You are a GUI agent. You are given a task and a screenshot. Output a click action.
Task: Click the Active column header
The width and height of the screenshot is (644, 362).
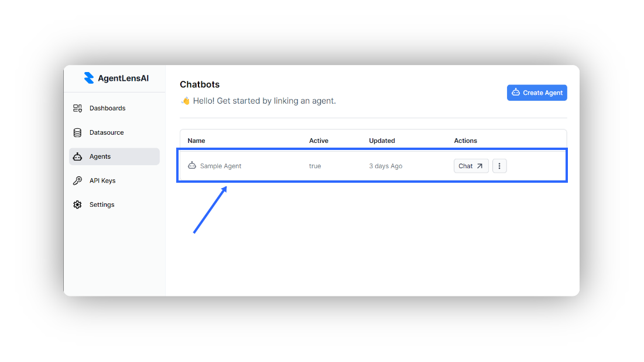[x=318, y=141]
